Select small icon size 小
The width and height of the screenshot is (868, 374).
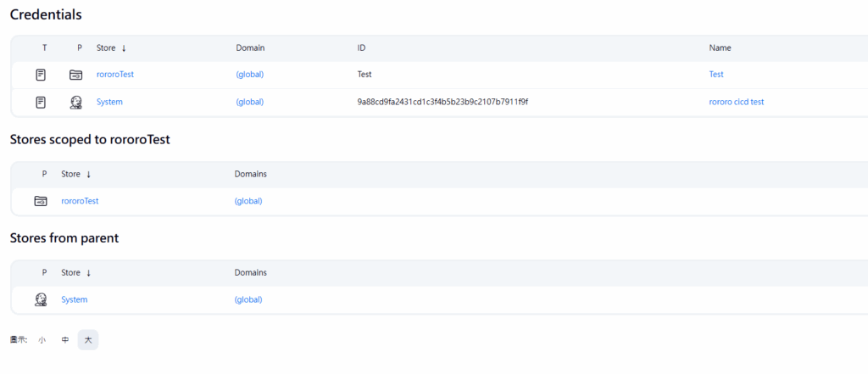pos(42,340)
